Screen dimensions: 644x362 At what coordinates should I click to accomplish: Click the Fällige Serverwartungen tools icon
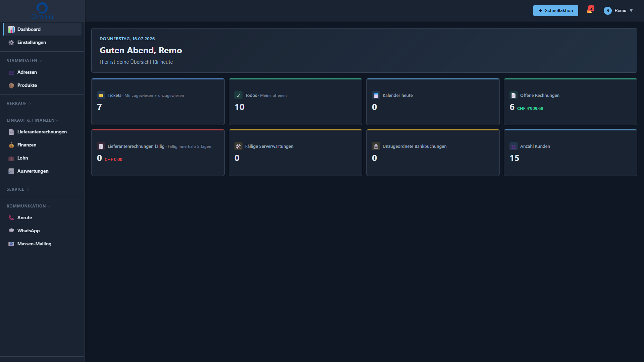238,146
